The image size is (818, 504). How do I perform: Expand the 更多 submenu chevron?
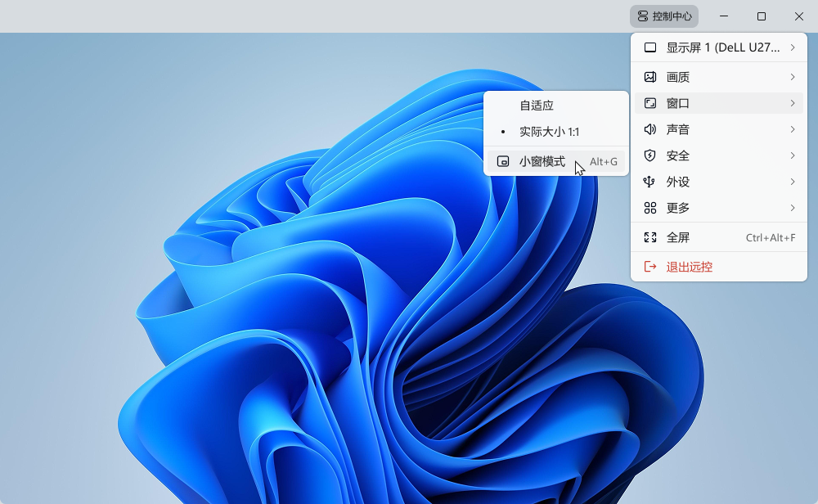coord(793,208)
